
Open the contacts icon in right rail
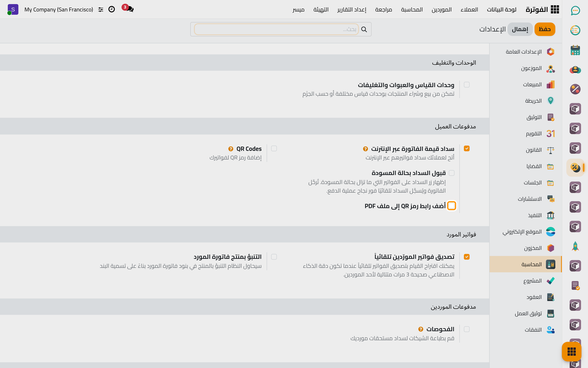tap(575, 70)
